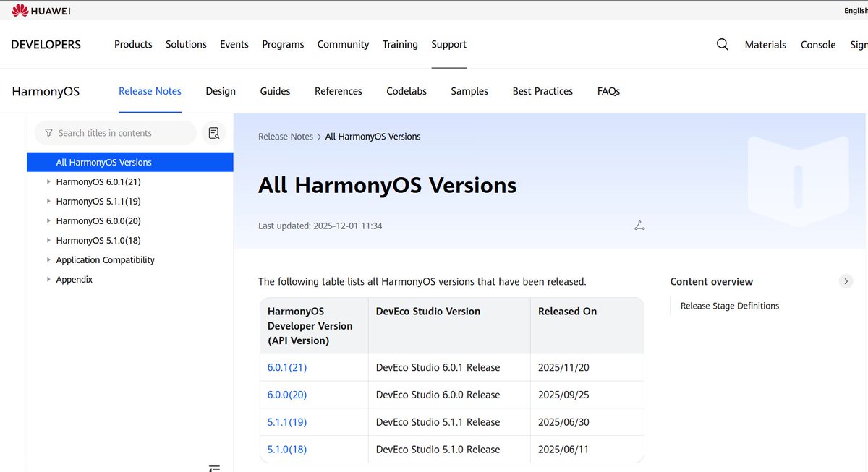The image size is (868, 472).
Task: Switch to the References tab
Action: coord(339,91)
